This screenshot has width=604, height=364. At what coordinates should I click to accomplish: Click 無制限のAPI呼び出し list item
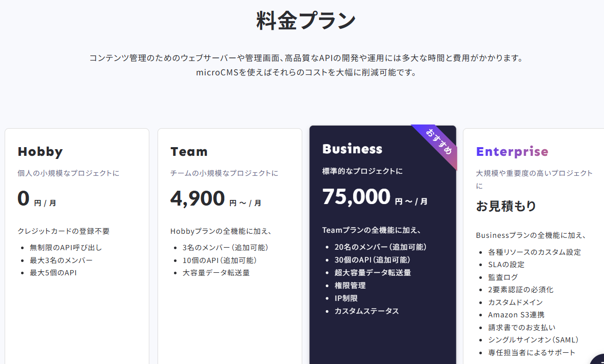[x=66, y=248]
